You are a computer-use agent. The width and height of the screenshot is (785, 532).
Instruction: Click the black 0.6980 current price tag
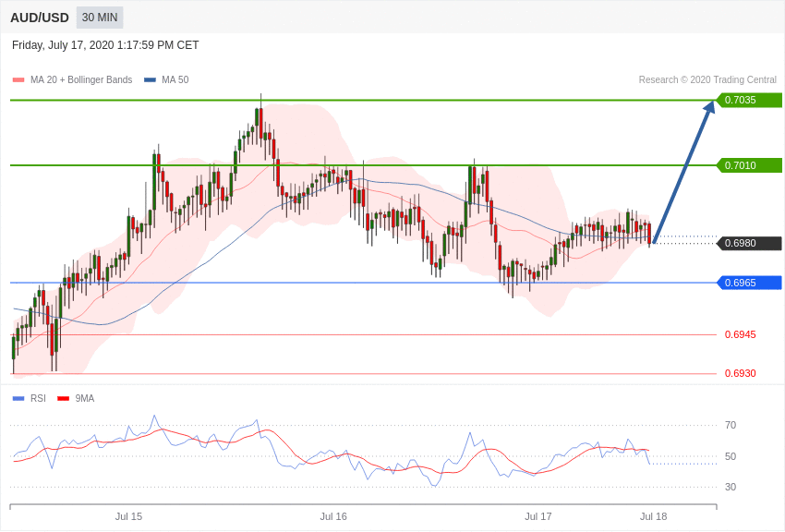tap(749, 243)
